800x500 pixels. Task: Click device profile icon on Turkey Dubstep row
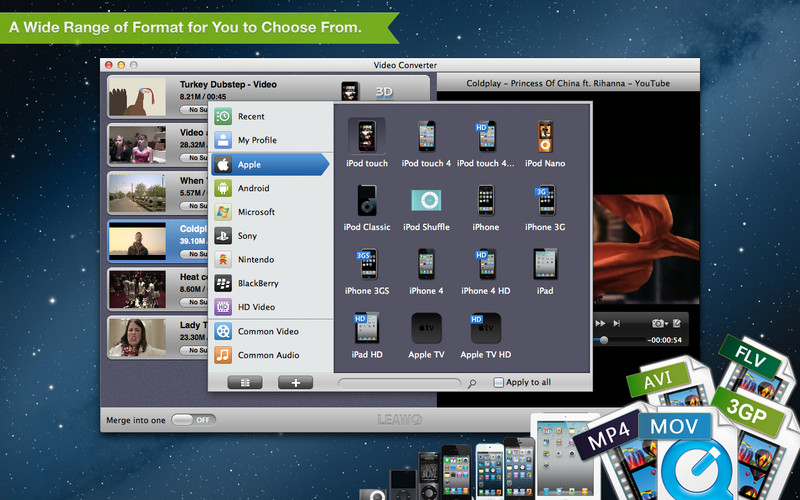point(350,91)
